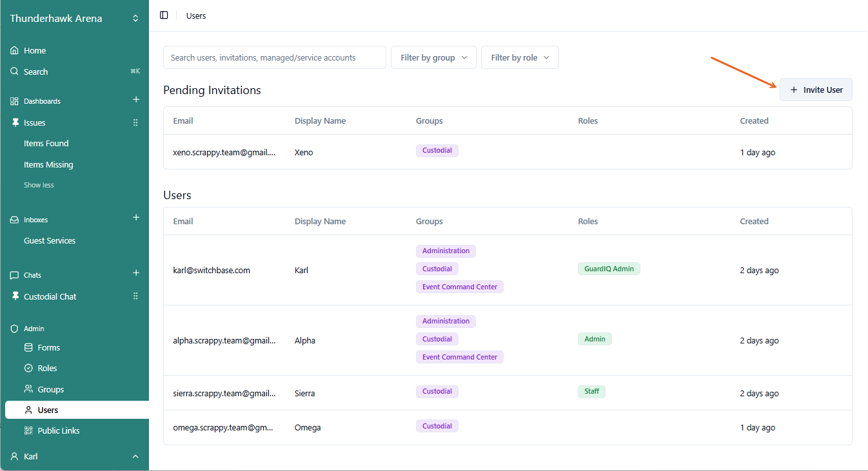Click the search users input field

point(274,57)
